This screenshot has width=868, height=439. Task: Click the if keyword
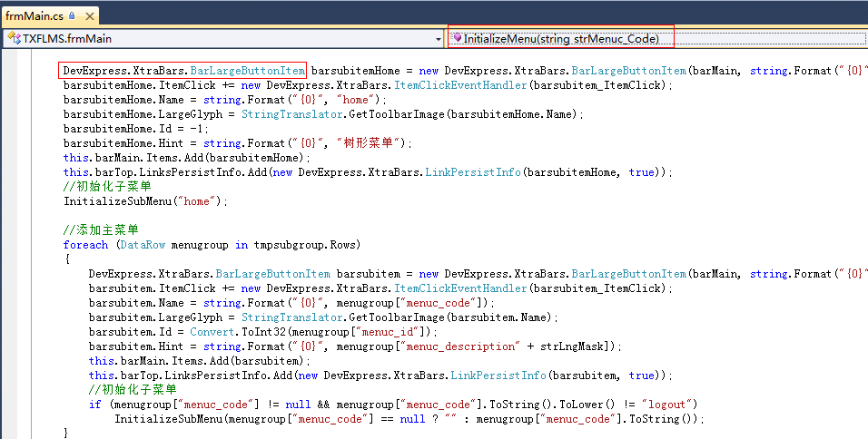[x=95, y=405]
